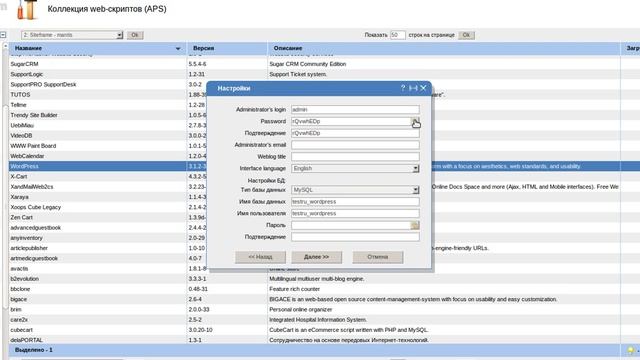Click the small collapse icon left of site selector
The image size is (640, 360).
[x=3, y=35]
